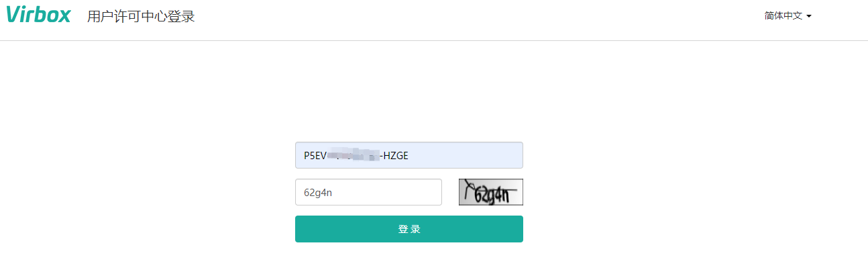
Task: Click the Virbox logo
Action: [38, 15]
